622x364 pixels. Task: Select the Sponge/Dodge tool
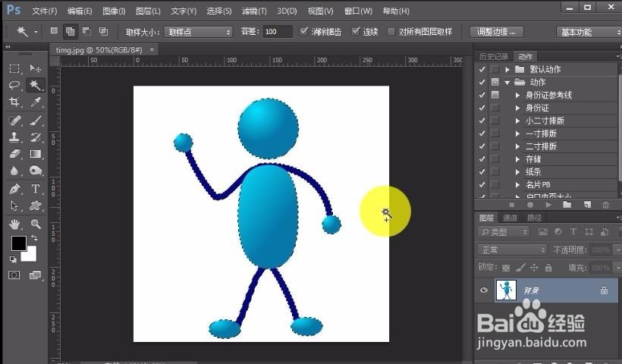pos(36,171)
